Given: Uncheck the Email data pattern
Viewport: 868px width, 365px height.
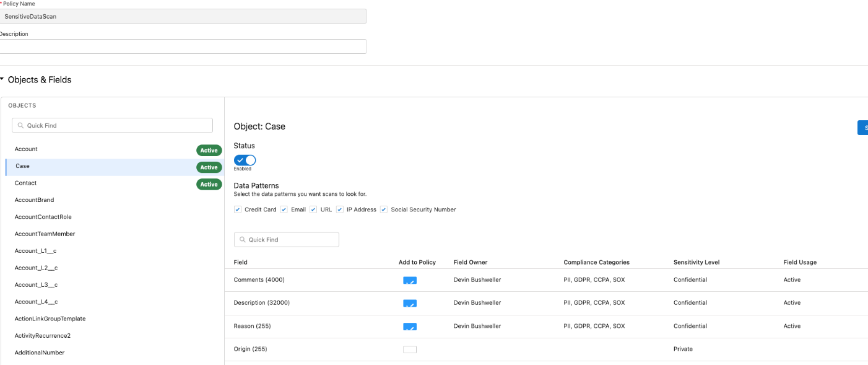Looking at the screenshot, I should click(x=284, y=209).
